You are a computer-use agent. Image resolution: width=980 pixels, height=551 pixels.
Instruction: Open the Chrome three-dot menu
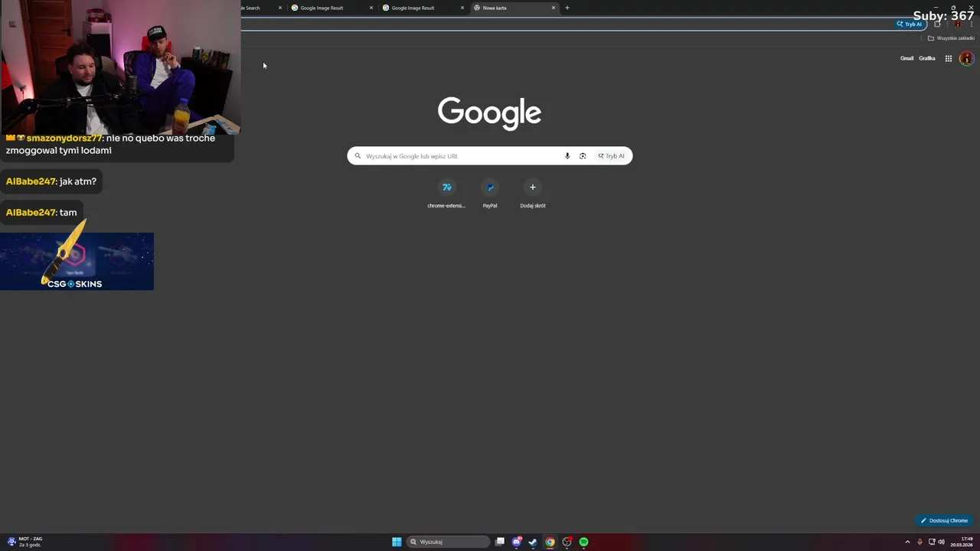[x=971, y=24]
